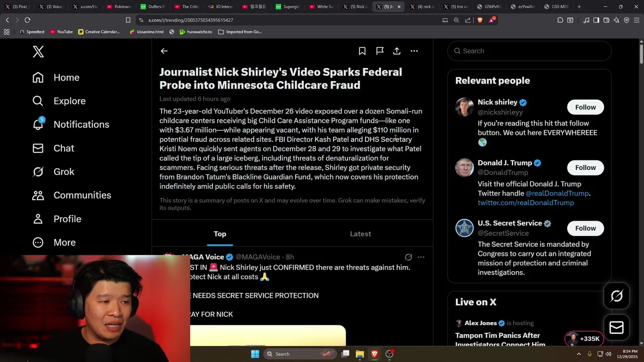
Task: Open the kissanime.html bookmark
Action: [146, 32]
